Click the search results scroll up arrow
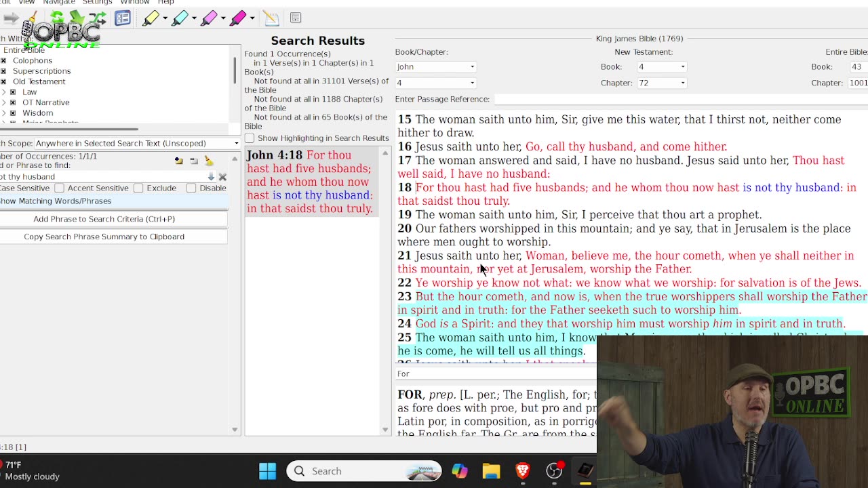 [385, 153]
